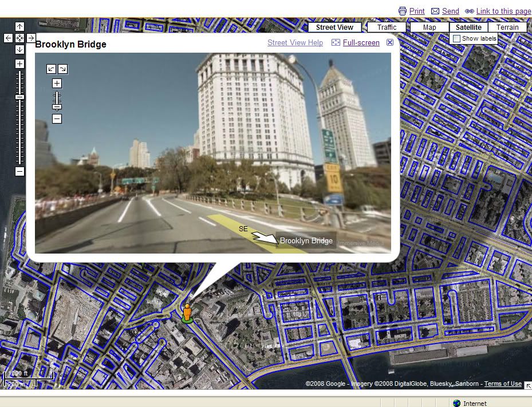Click the Print link
Viewport: 532px width, 407px height.
click(417, 11)
